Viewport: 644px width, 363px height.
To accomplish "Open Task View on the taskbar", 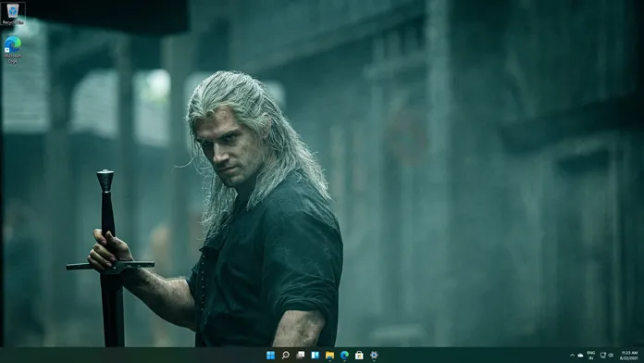I will (x=300, y=356).
